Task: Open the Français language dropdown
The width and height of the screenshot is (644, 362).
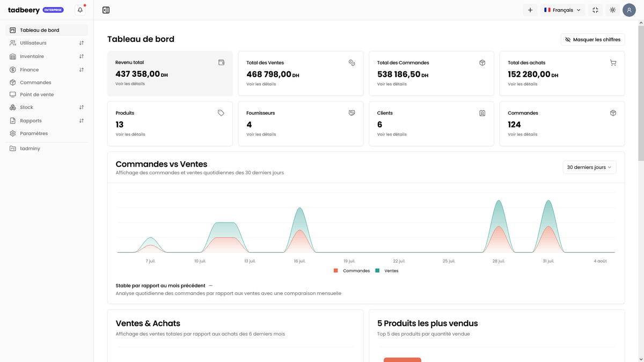Action: tap(562, 10)
